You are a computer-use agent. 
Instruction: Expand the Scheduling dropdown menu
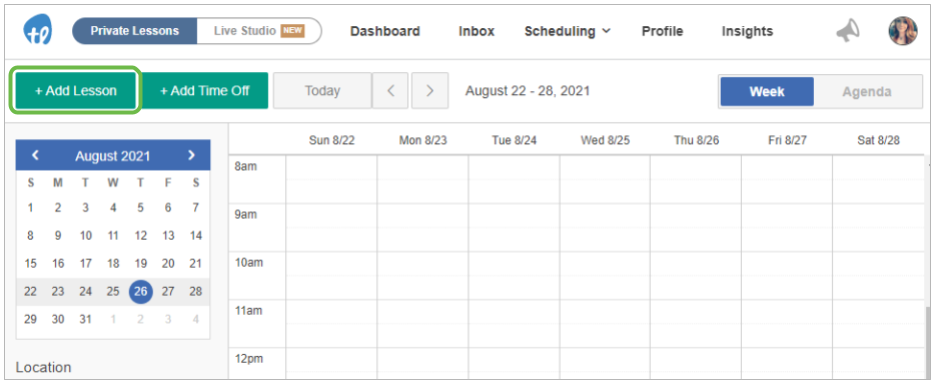click(567, 31)
